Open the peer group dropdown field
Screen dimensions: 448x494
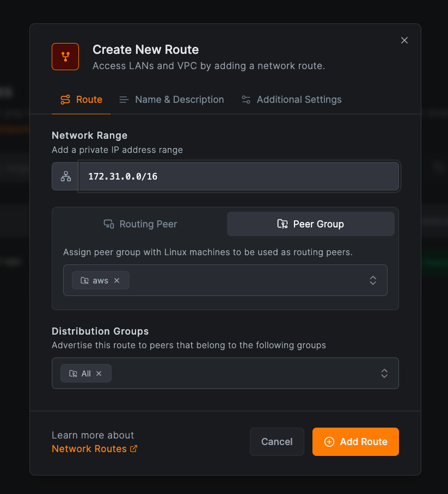(x=245, y=280)
